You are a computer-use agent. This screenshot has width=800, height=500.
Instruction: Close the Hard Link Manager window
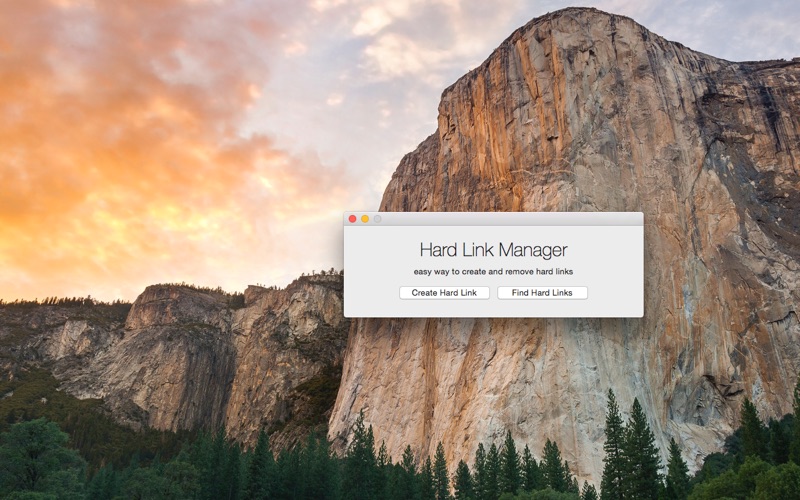point(352,219)
